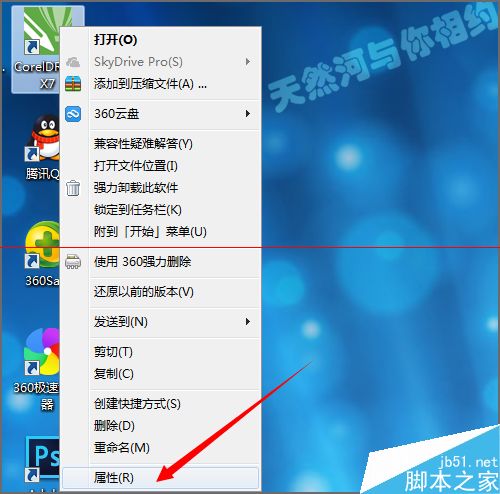The image size is (500, 494).
Task: Click the 360 shredder icon in menu
Action: [x=73, y=262]
